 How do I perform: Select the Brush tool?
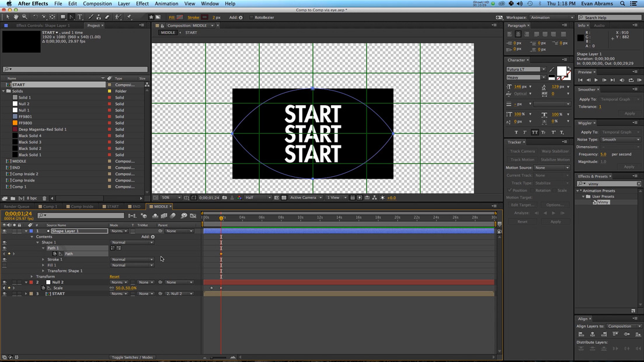(90, 18)
